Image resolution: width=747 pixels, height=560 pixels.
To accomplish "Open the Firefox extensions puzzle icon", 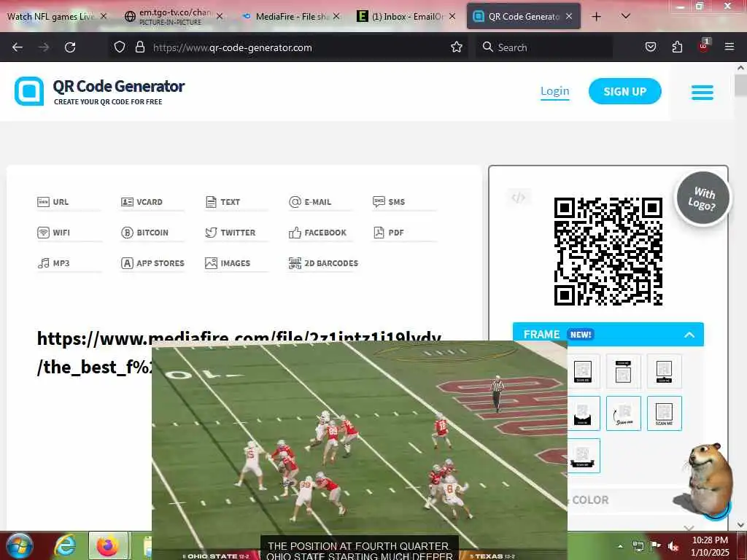I will tap(677, 47).
